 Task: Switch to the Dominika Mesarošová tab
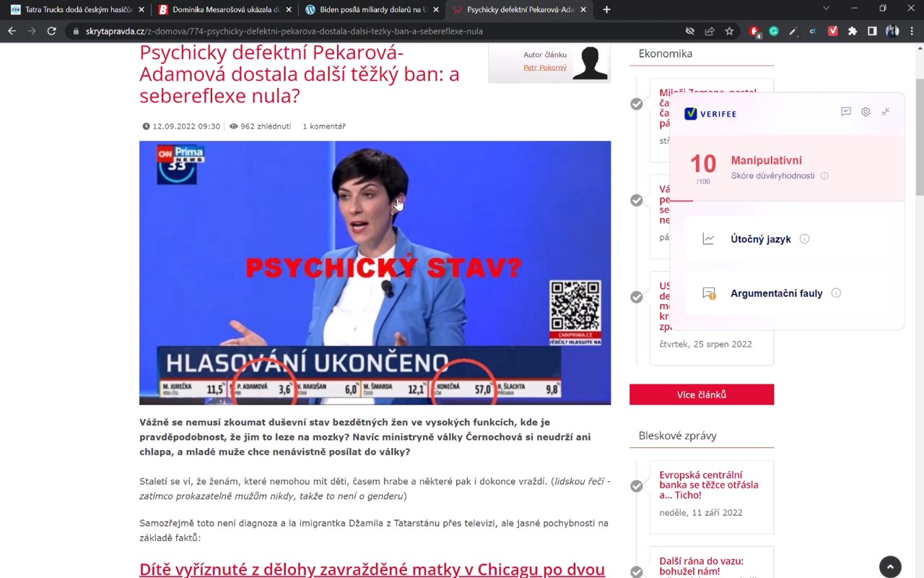click(225, 9)
